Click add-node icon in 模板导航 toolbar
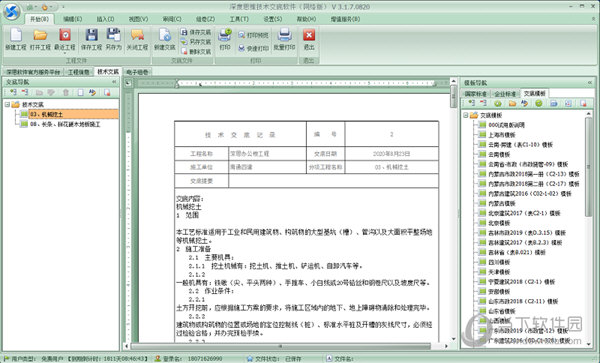600x363 pixels. click(471, 103)
